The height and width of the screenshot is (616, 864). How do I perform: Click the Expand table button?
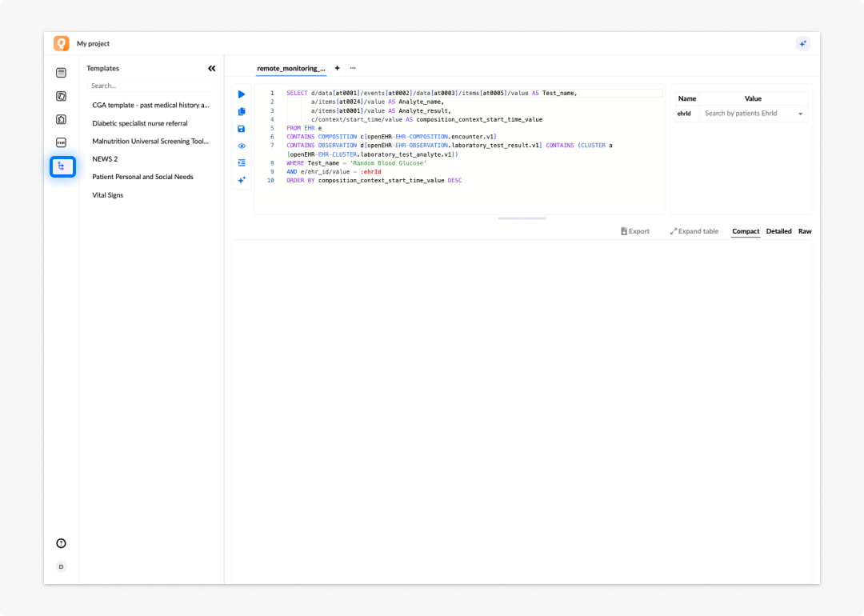coord(694,231)
